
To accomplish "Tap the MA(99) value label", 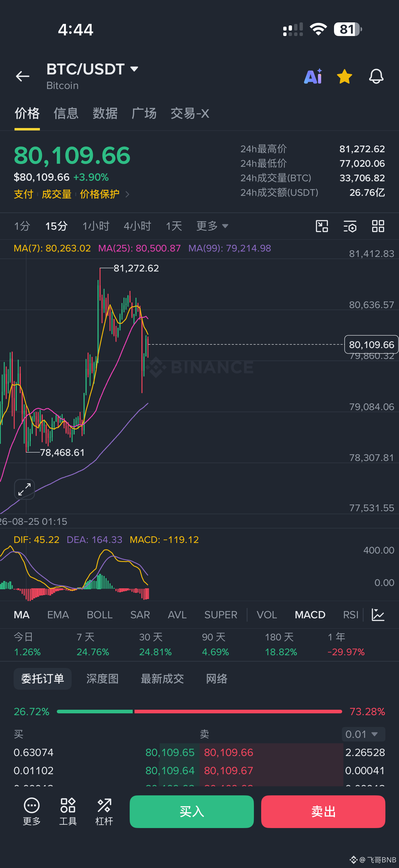I will tap(230, 248).
